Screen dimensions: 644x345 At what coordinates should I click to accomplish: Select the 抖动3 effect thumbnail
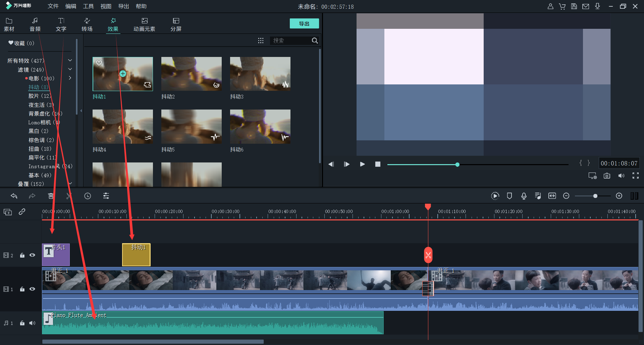point(260,74)
